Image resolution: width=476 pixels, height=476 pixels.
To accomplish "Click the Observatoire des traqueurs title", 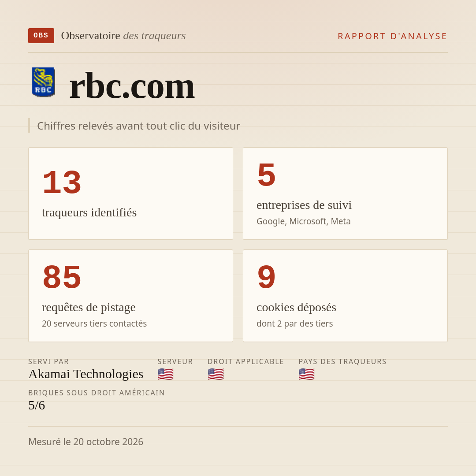I will pyautogui.click(x=123, y=36).
